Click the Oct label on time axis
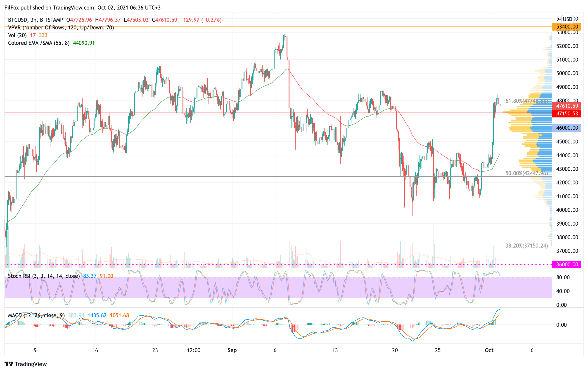The width and height of the screenshot is (588, 372). [489, 350]
